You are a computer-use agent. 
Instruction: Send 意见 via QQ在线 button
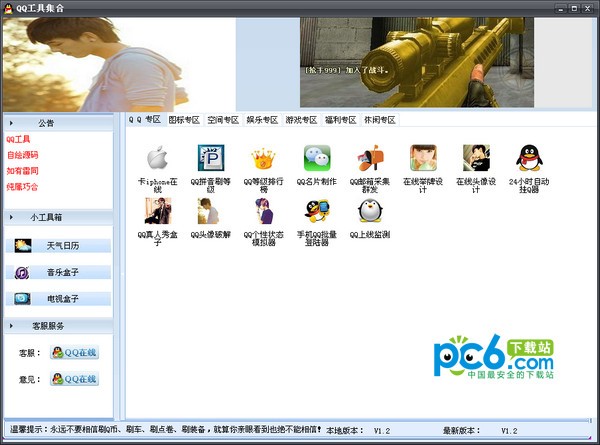[x=74, y=379]
